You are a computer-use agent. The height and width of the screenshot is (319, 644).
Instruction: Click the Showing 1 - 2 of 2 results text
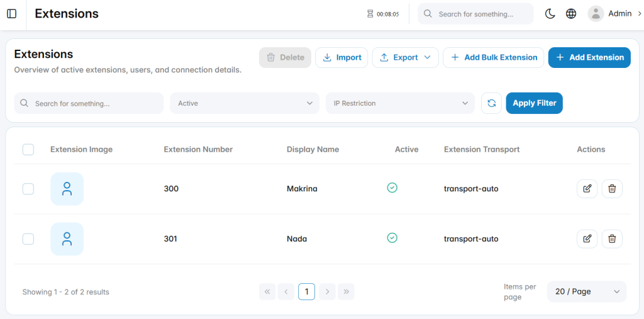(65, 293)
